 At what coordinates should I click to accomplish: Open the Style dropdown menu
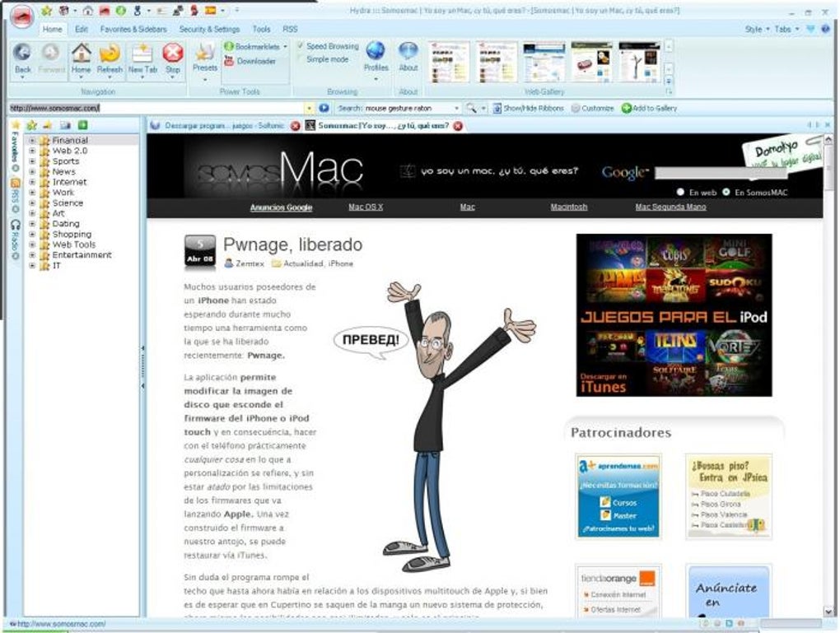(x=757, y=29)
